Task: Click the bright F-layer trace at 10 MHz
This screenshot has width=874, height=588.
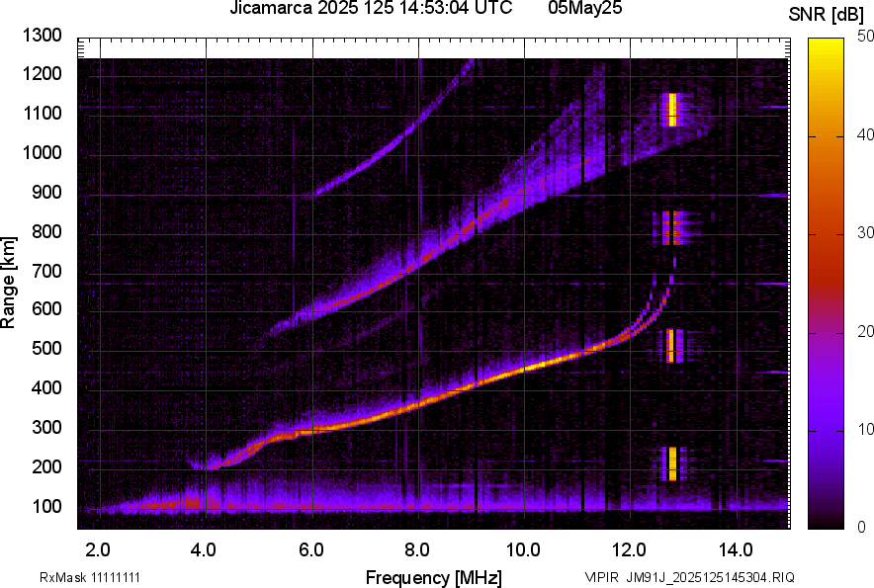Action: [525, 369]
